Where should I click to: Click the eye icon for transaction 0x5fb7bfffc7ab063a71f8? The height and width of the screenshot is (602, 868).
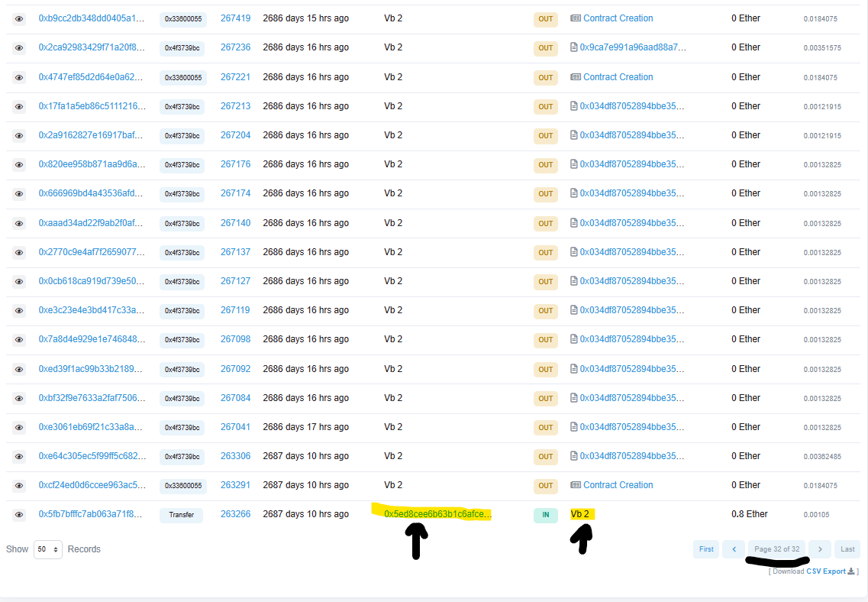[x=19, y=515]
